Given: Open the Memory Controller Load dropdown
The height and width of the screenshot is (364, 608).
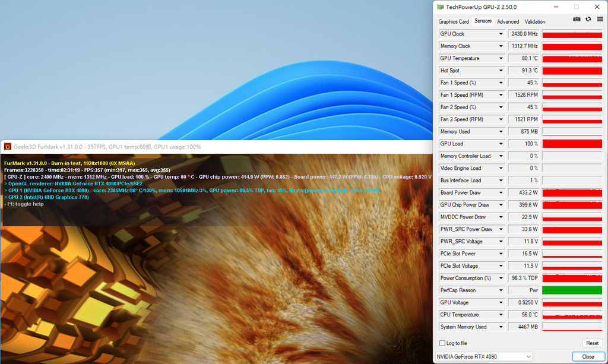Looking at the screenshot, I should 501,156.
